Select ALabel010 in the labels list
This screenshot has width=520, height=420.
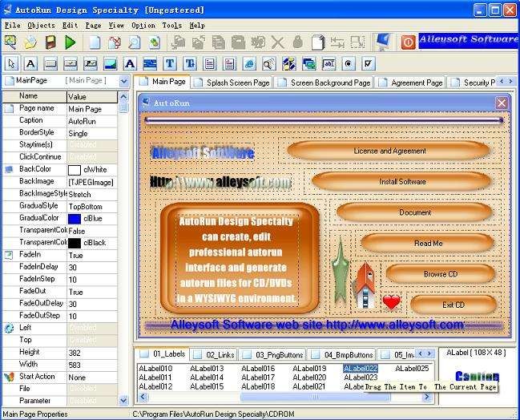point(155,369)
